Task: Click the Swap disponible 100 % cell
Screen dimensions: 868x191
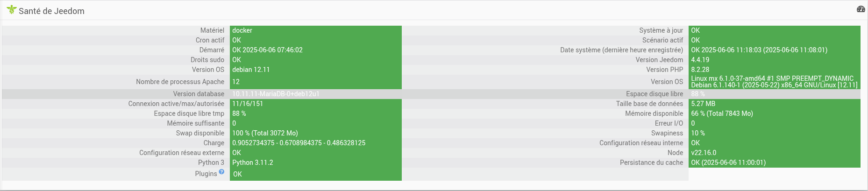Action: pyautogui.click(x=316, y=133)
